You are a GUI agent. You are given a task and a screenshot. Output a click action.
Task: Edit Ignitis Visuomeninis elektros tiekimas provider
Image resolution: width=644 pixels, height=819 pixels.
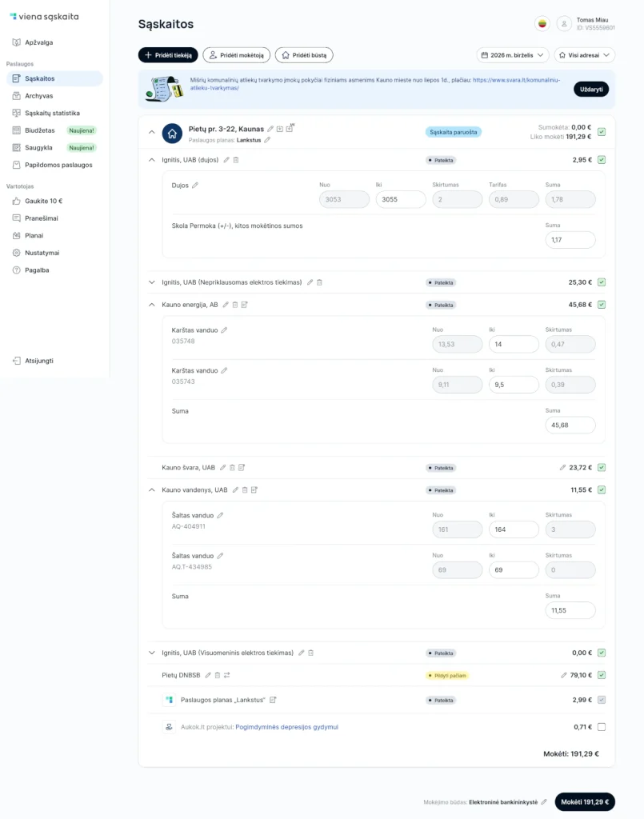(x=302, y=653)
